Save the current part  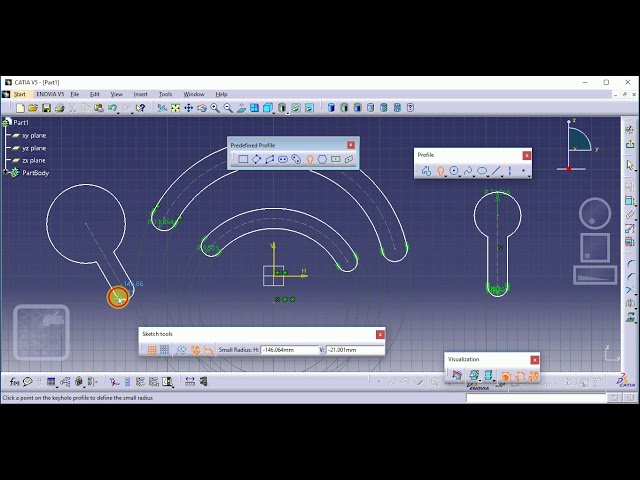point(46,108)
